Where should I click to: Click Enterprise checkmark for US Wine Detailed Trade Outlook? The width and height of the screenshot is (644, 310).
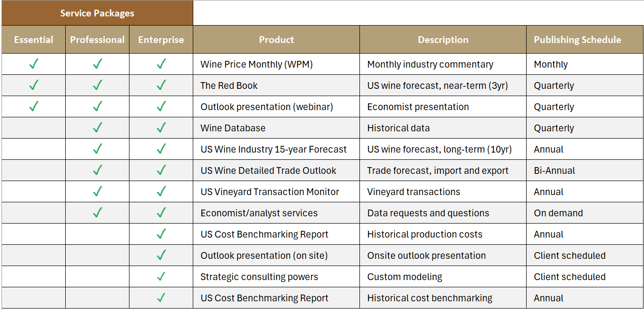coord(161,170)
